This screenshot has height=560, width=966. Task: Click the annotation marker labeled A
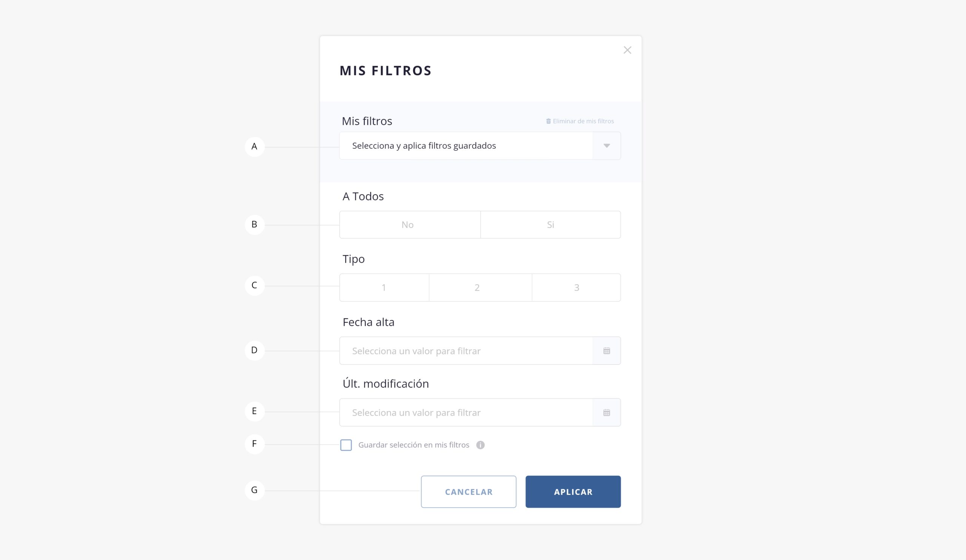click(255, 146)
